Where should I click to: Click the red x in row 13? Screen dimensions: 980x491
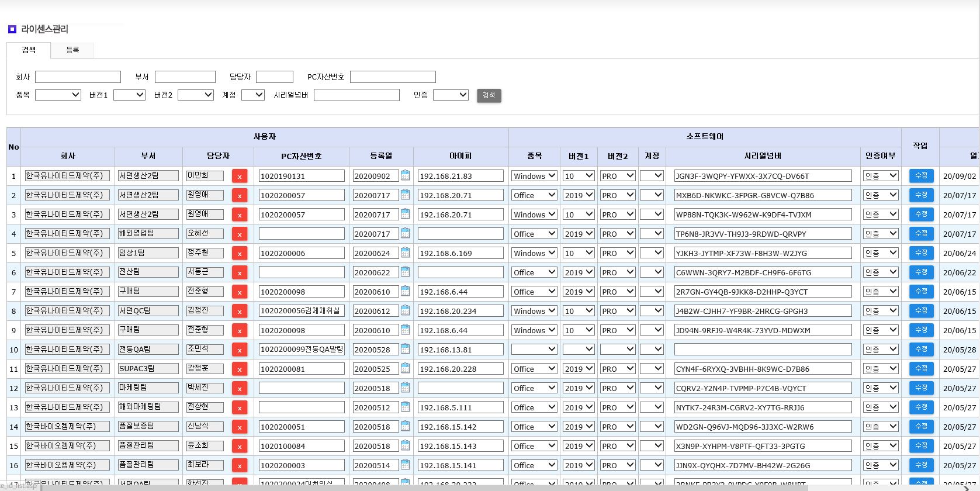pyautogui.click(x=240, y=407)
